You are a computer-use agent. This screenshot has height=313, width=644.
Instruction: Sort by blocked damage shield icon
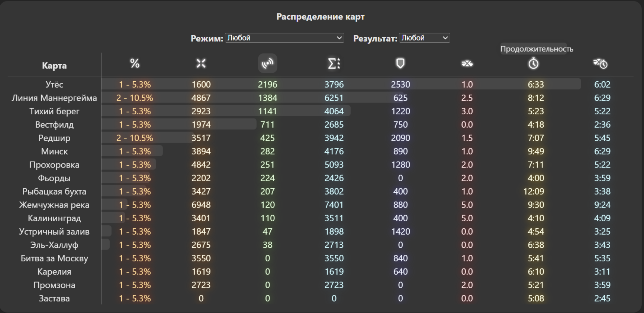point(400,63)
